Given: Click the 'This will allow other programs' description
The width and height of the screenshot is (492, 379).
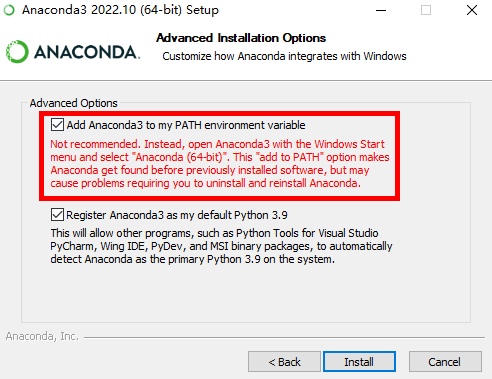Looking at the screenshot, I should coord(221,246).
